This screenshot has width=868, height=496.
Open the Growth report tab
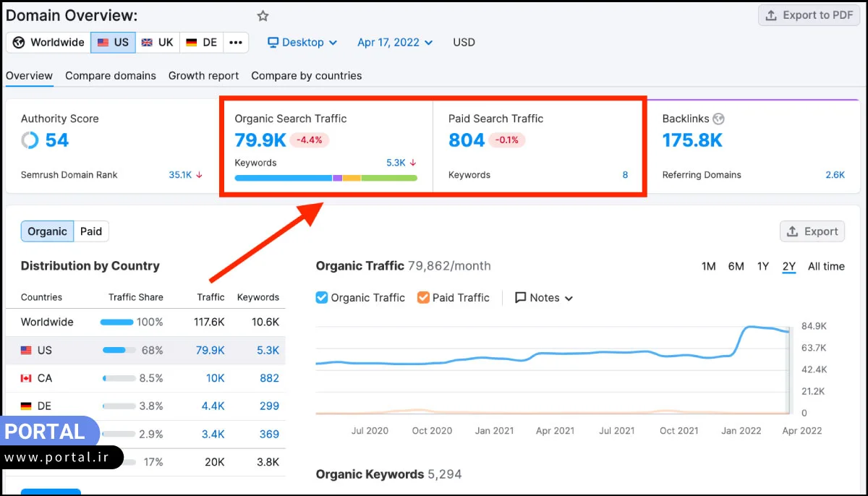203,75
